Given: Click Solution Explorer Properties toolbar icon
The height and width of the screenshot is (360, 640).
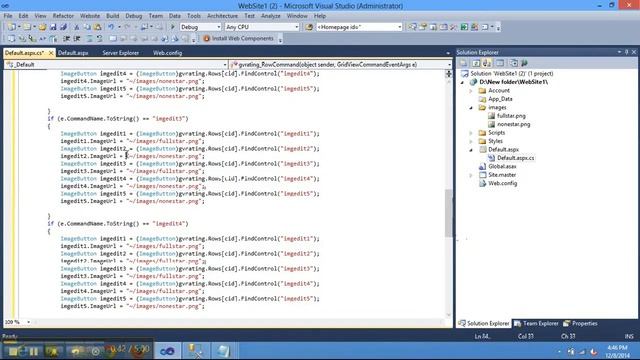Looking at the screenshot, I should (464, 63).
